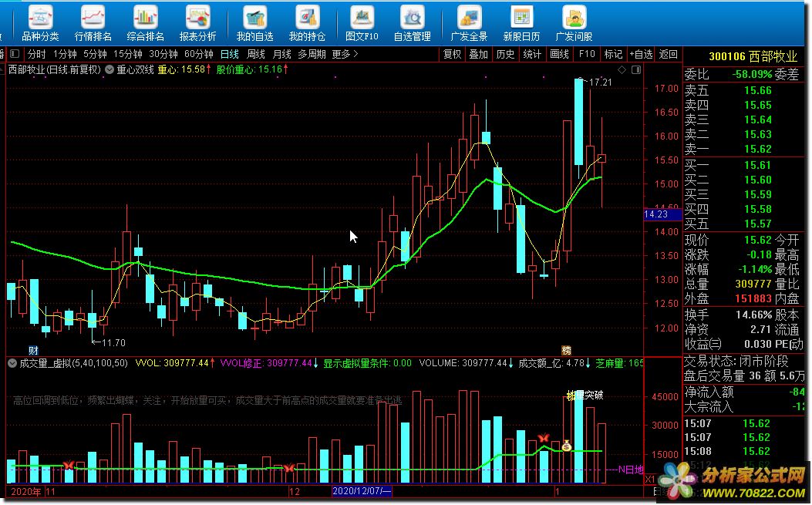Click 排量突破 label in volume panel
Viewport: 812px width, 505px height.
pos(585,396)
